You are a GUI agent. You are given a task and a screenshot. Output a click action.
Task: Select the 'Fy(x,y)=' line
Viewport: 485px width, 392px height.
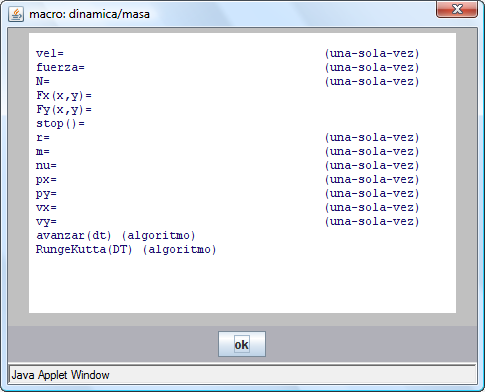pyautogui.click(x=64, y=110)
